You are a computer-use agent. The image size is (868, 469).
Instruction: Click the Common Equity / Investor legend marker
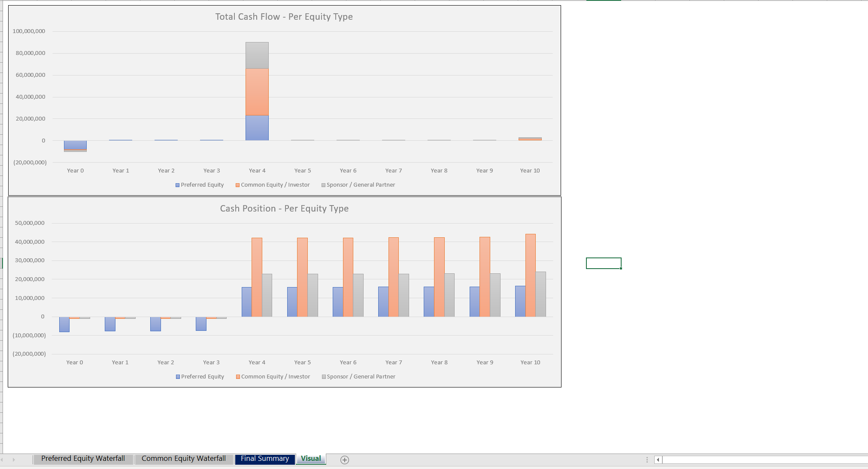point(237,185)
